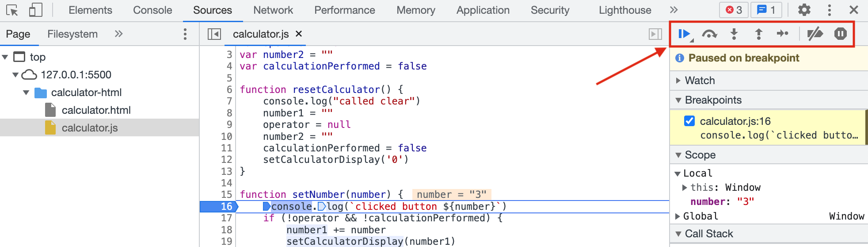Uncheck calculator.js:16 breakpoint checkbox

coord(689,121)
